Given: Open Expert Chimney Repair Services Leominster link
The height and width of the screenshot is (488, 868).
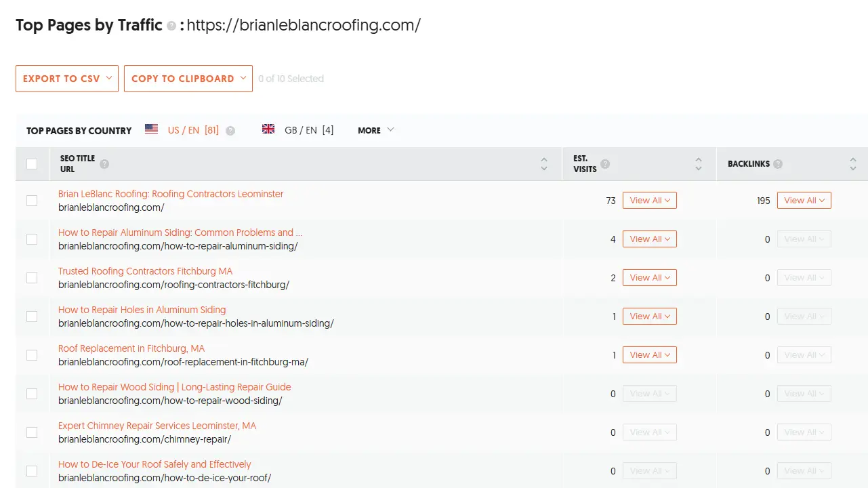Looking at the screenshot, I should [157, 426].
